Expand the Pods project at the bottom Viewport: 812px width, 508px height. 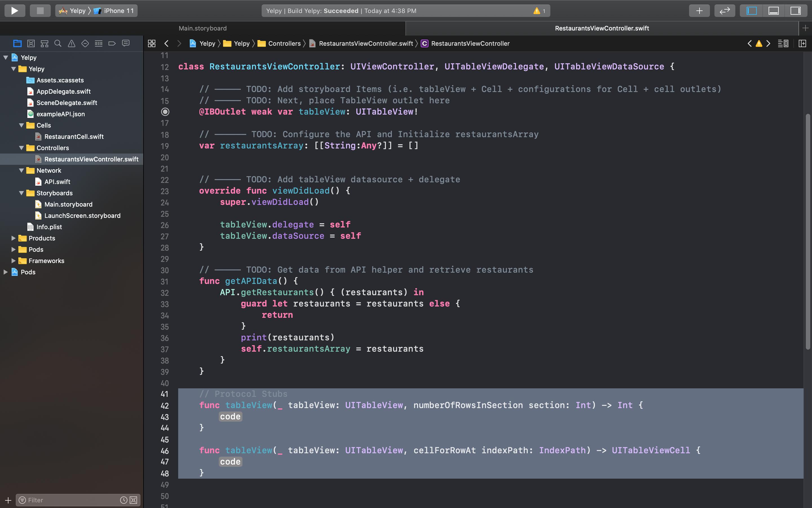(5, 272)
